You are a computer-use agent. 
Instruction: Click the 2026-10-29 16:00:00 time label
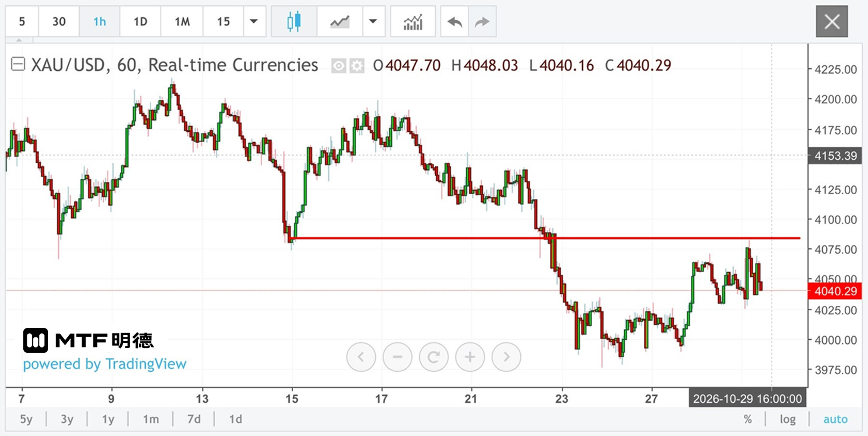coord(747,399)
